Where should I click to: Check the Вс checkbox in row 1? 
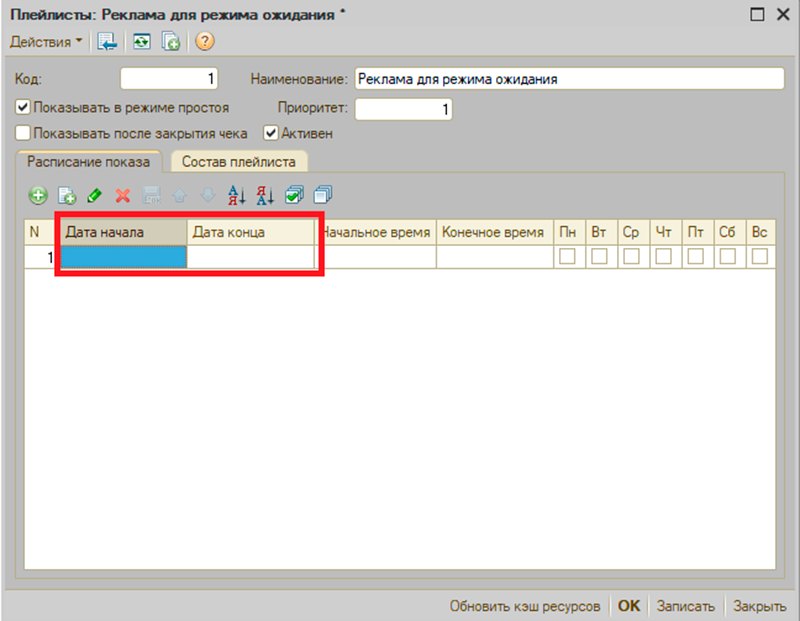(x=760, y=256)
